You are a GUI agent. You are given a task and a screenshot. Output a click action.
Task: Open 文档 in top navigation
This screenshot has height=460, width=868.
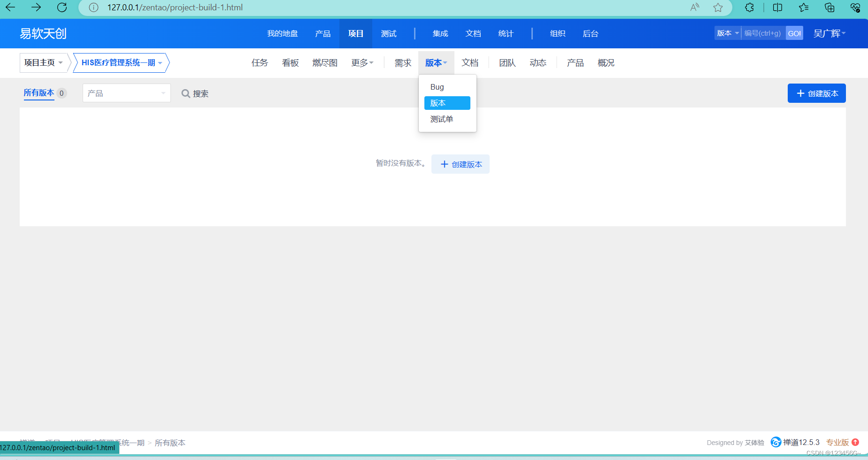473,34
